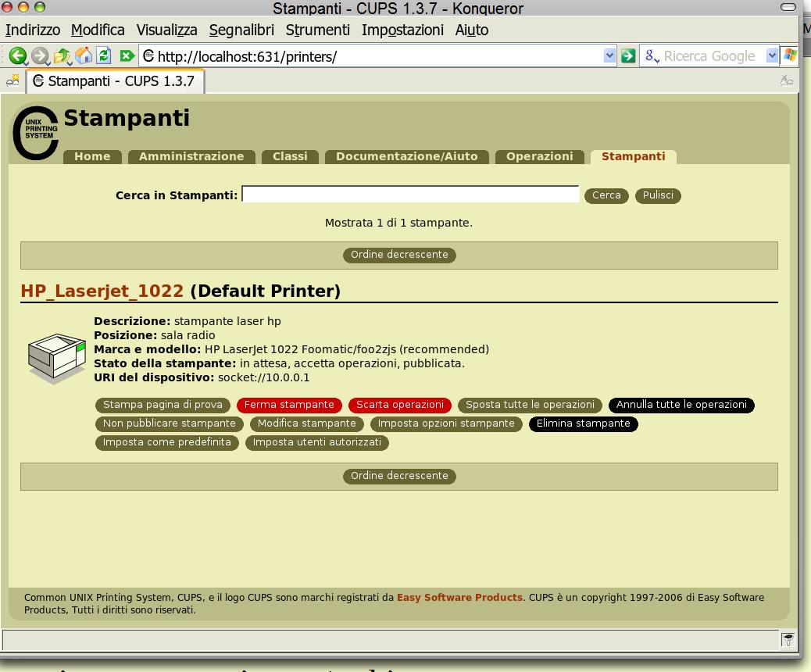
Task: Click the filter icon in the status bar
Action: click(788, 640)
